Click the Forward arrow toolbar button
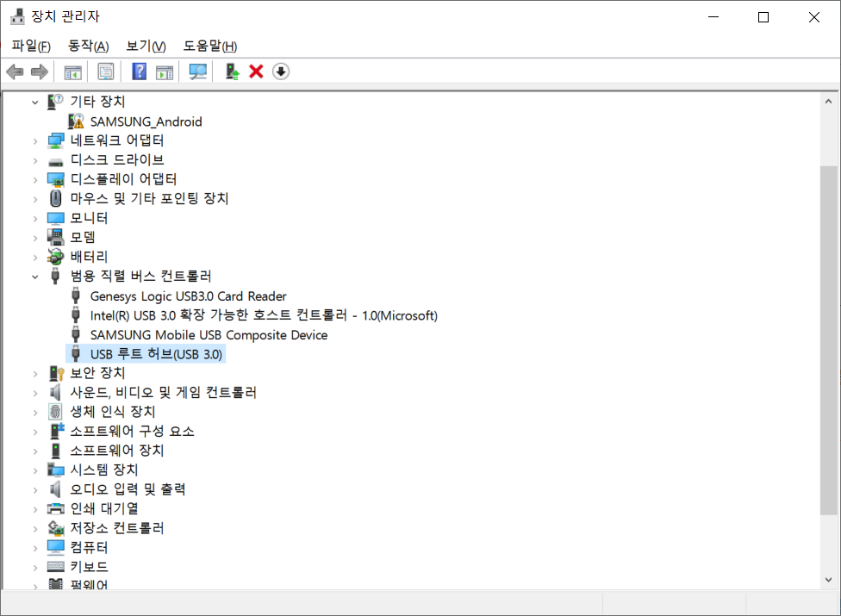The width and height of the screenshot is (841, 616). pos(40,72)
